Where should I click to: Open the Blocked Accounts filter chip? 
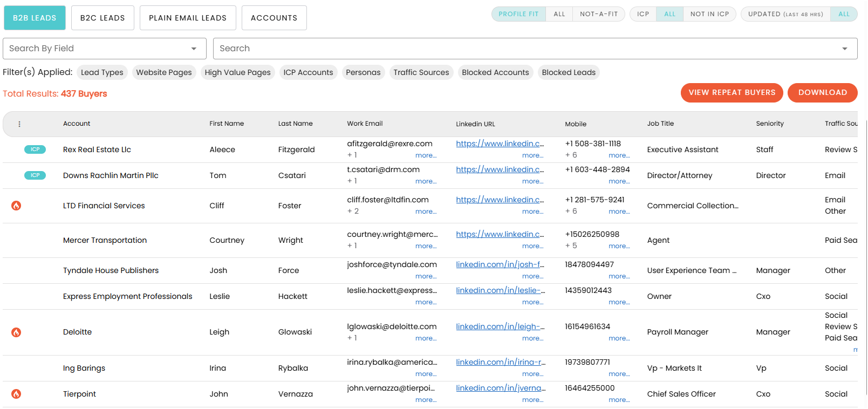pyautogui.click(x=495, y=72)
